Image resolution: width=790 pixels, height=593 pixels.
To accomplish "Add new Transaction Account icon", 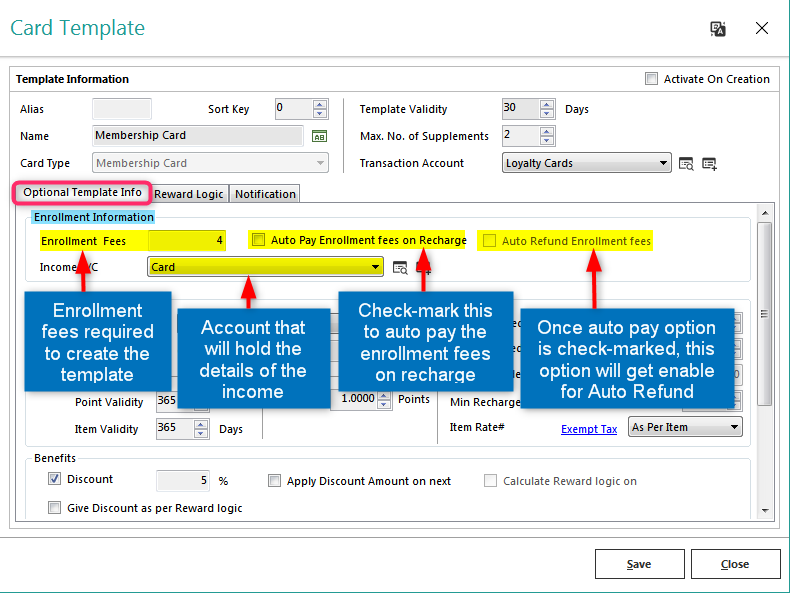I will click(709, 164).
